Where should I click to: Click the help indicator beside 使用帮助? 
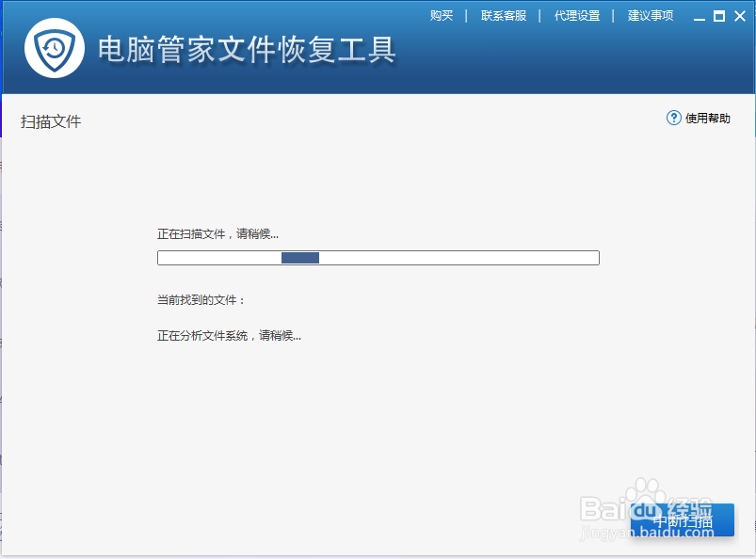coord(674,118)
